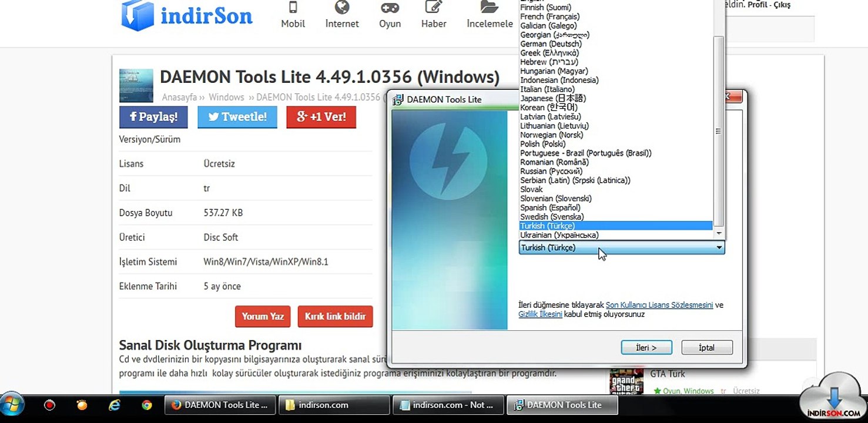Select Spanish (Español) in language list
The image size is (868, 423).
(x=616, y=208)
